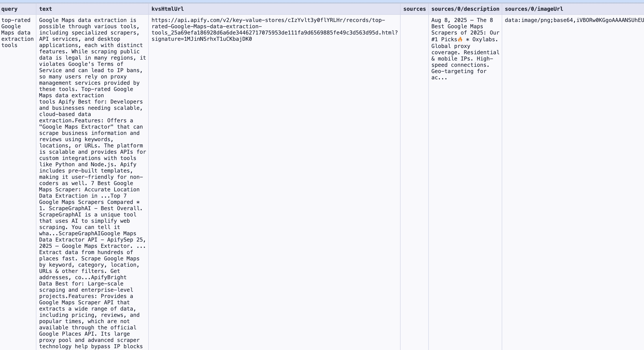Click the 'kvsHtmlUrl' column header
This screenshot has width=644, height=350.
[x=167, y=9]
